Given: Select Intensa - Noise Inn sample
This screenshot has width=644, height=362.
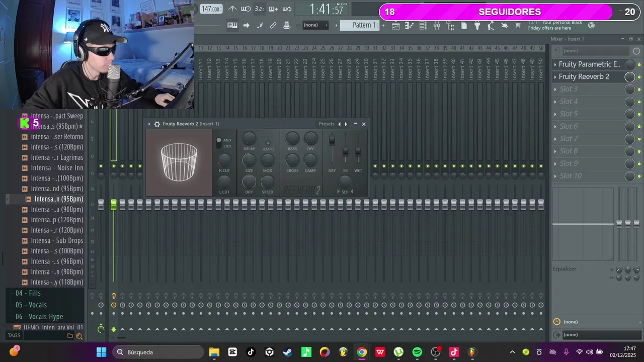Looking at the screenshot, I should tap(57, 168).
